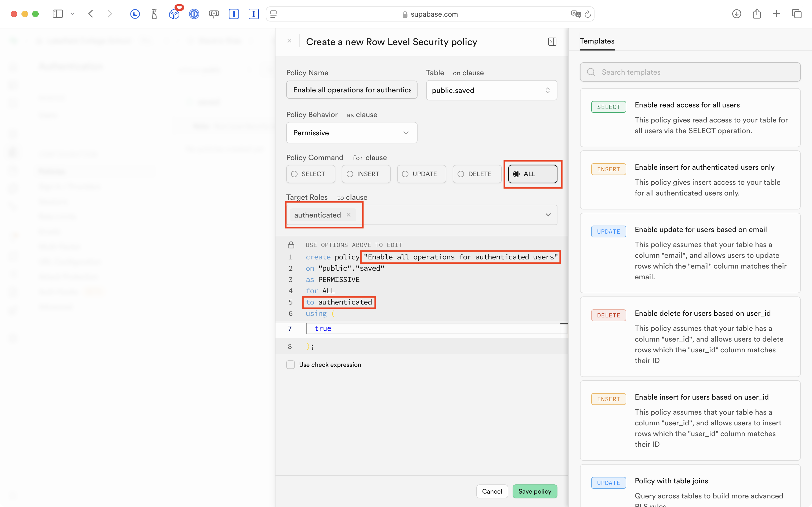The image size is (812, 507).
Task: Click the Safari sidebar toggle icon
Action: point(58,14)
